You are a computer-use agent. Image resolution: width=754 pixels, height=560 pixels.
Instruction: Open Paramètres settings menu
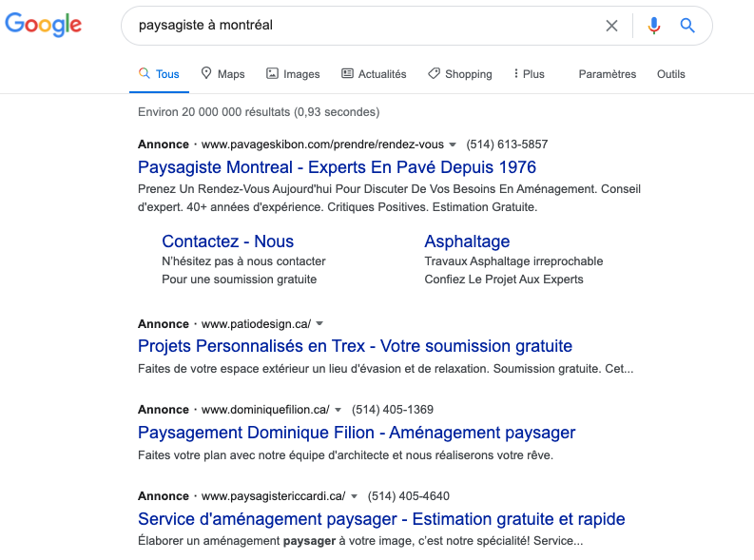607,74
